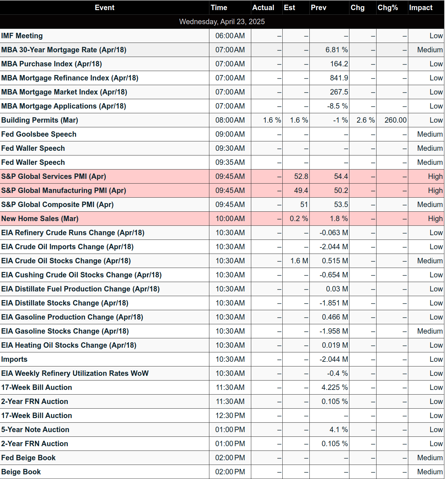Click the Chg% column header
The width and height of the screenshot is (448, 479).
click(x=388, y=8)
